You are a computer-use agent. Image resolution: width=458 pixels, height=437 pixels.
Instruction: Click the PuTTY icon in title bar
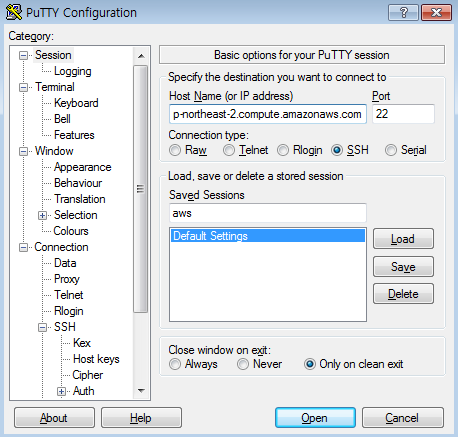14,12
